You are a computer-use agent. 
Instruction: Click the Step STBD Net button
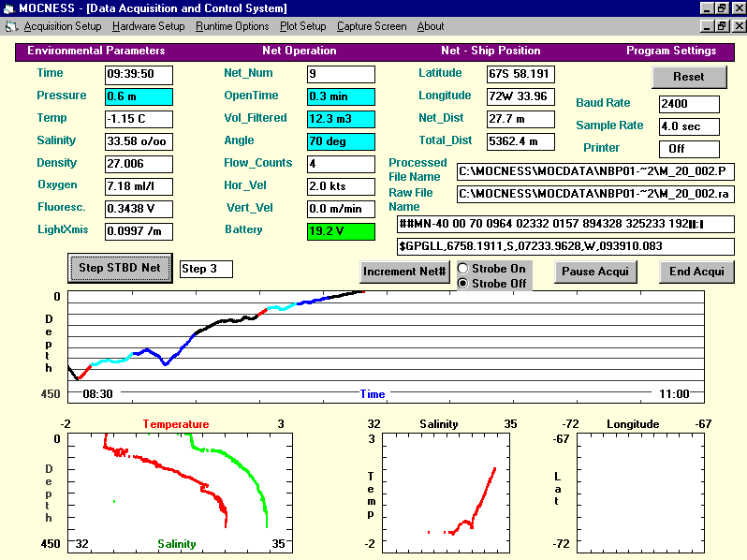[120, 268]
